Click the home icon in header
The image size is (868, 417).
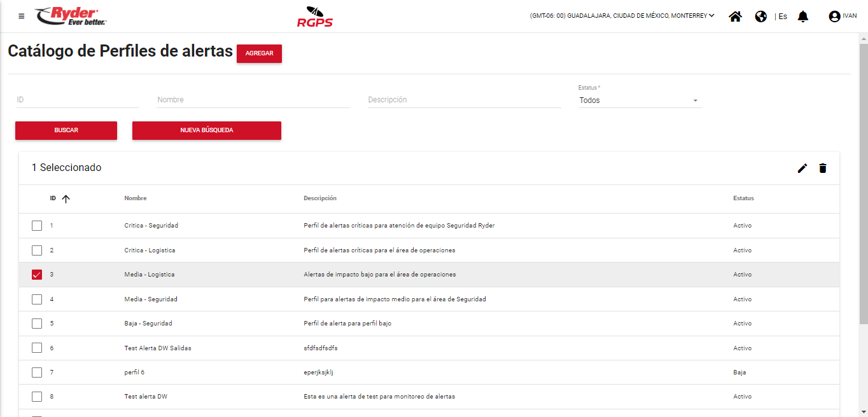735,17
